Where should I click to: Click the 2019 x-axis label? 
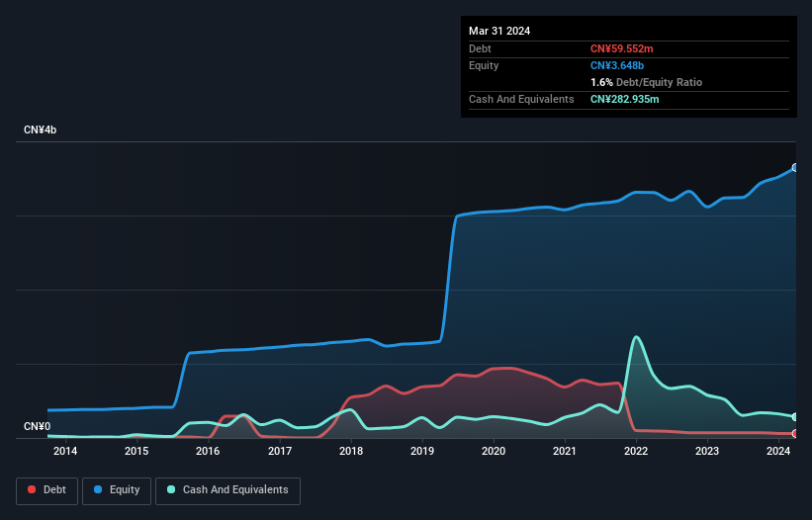(422, 451)
